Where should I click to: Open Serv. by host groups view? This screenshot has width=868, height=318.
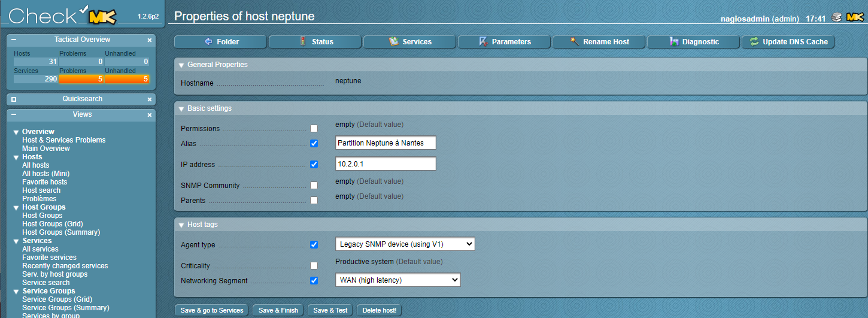55,274
